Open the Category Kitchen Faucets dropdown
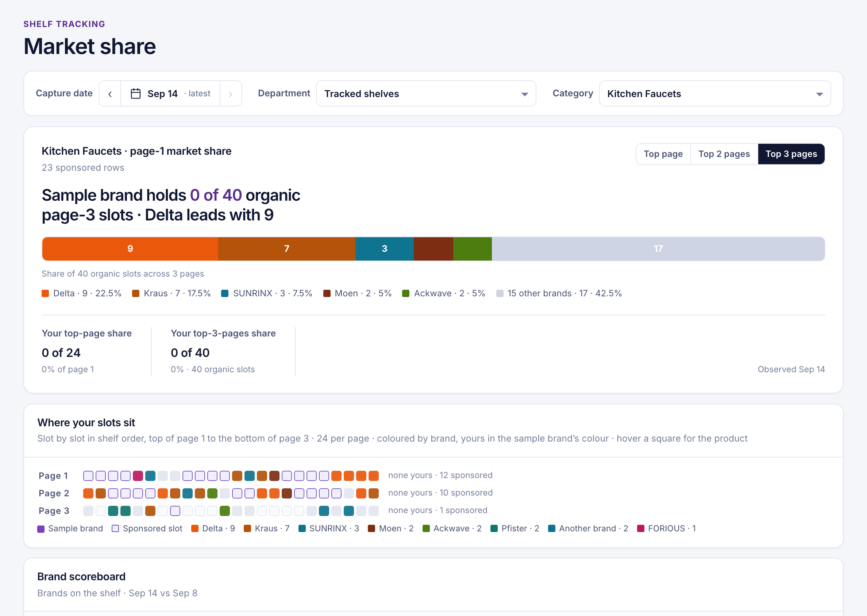The image size is (867, 616). (x=714, y=94)
